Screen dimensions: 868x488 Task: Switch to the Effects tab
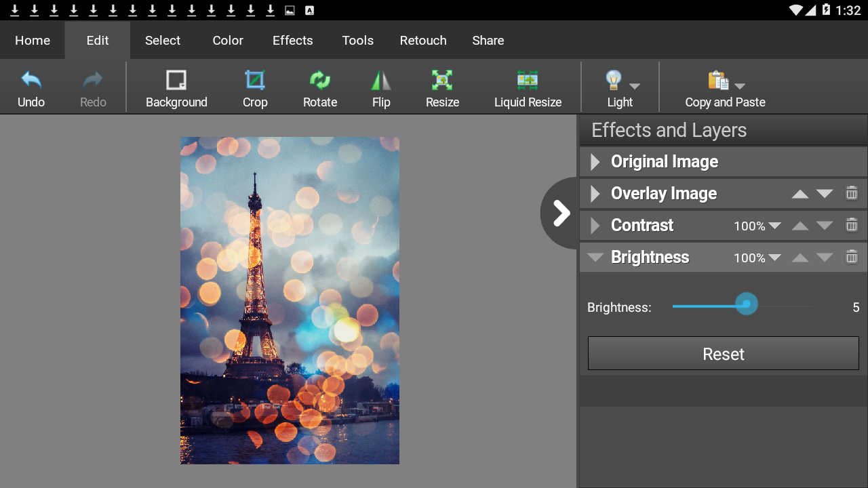click(x=292, y=41)
